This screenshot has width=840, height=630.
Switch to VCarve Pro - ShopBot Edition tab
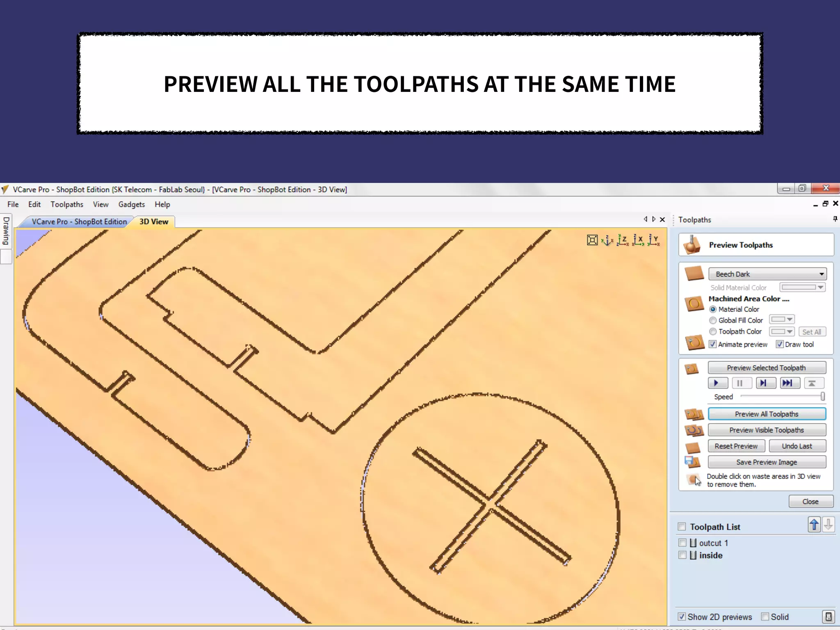tap(79, 221)
